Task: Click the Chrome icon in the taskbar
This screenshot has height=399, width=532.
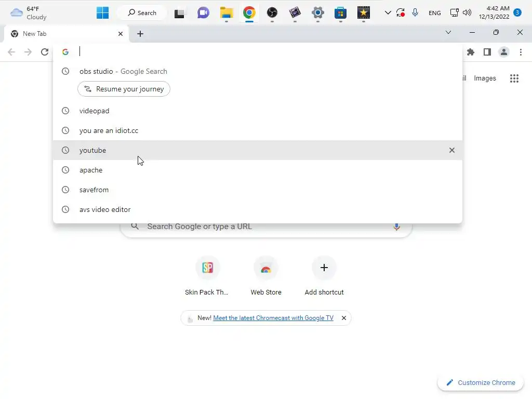Action: pos(249,13)
